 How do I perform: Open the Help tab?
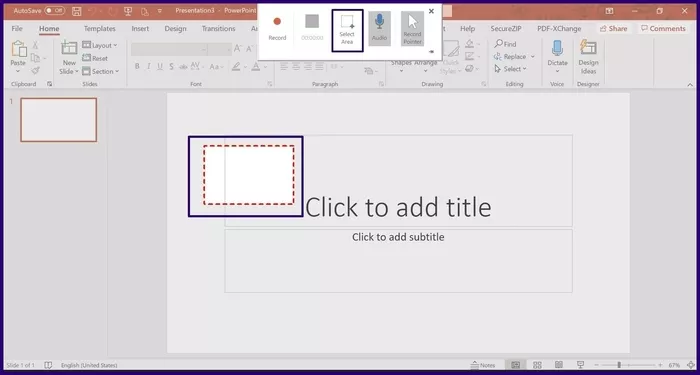(467, 29)
